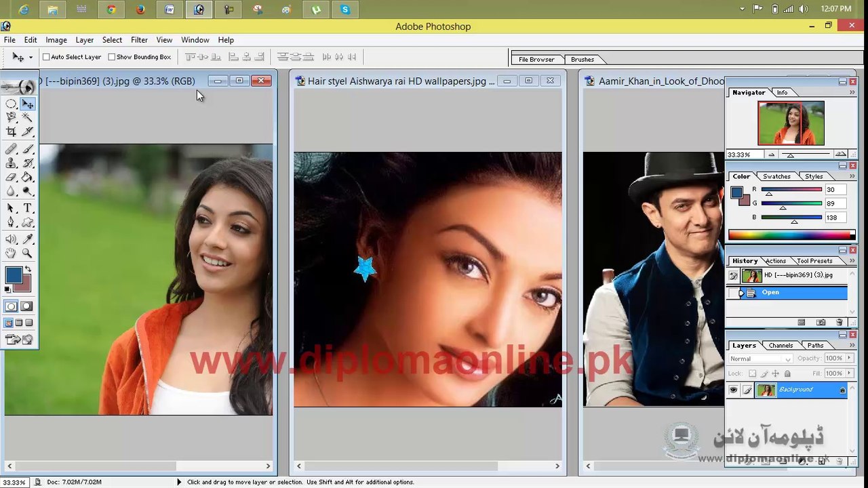Toggle Lock transparent pixels
Screen dimensions: 868x488
[x=752, y=373]
